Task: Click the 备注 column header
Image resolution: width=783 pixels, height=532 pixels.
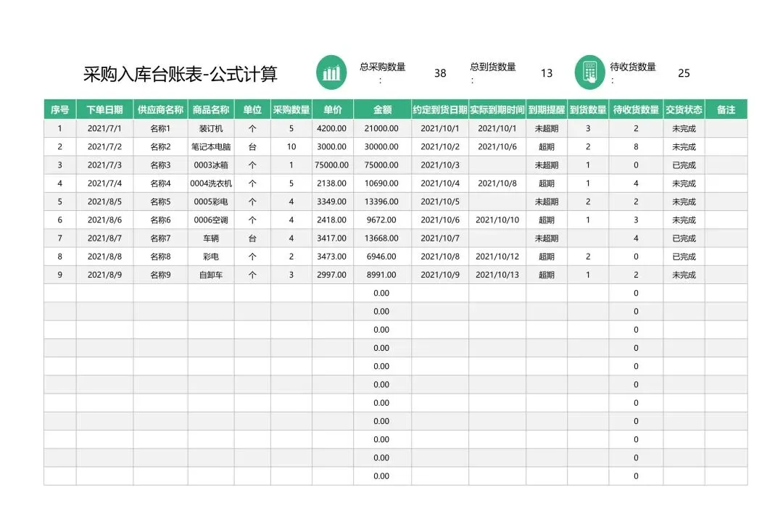Action: tap(726, 109)
